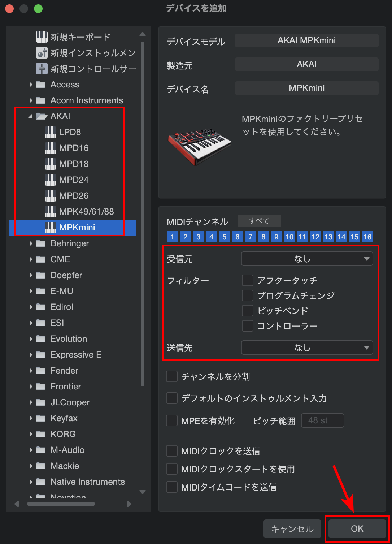The height and width of the screenshot is (544, 392).
Task: Click the ESI folder icon
Action: [x=41, y=323]
